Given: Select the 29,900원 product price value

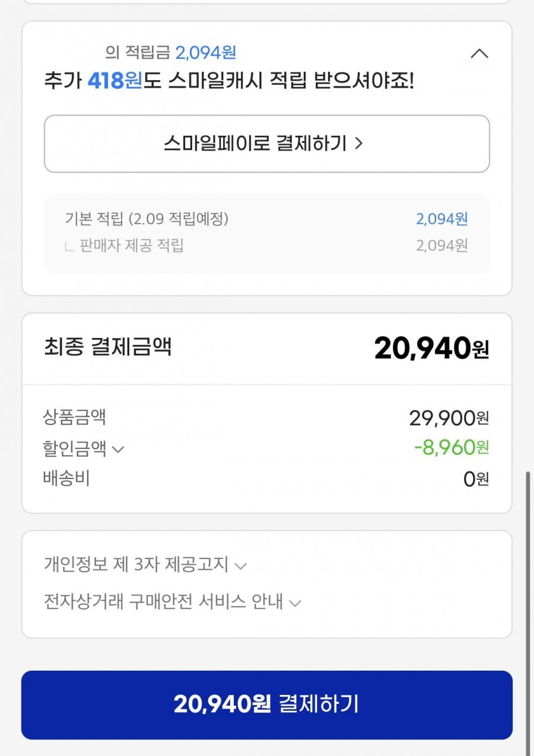Looking at the screenshot, I should 449,419.
